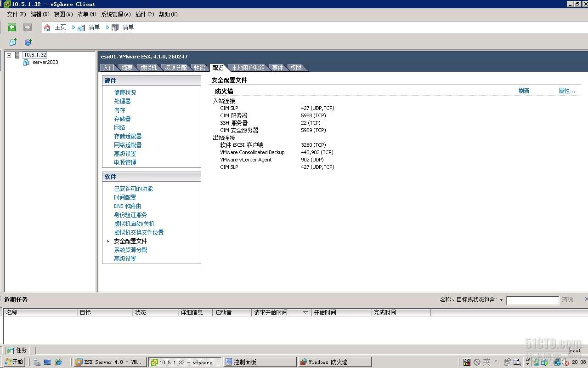Click the 清除 clear filter button
This screenshot has width=588, height=368.
click(x=568, y=300)
